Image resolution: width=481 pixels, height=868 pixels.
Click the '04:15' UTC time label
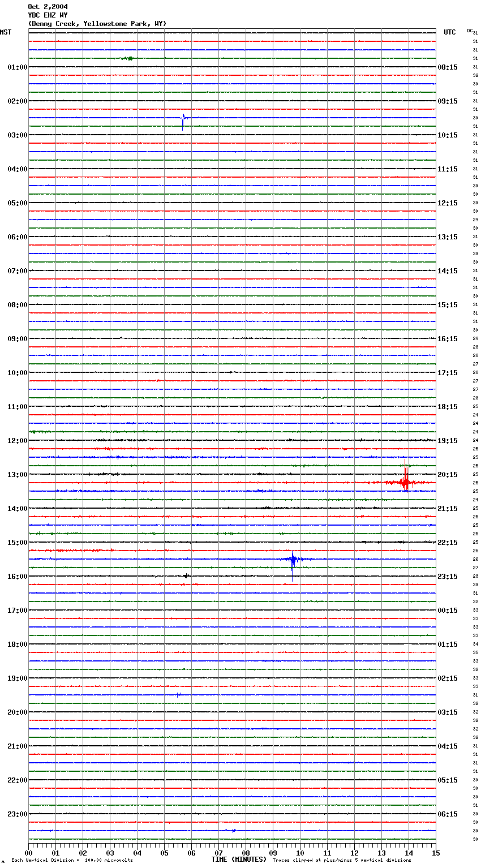tap(448, 746)
